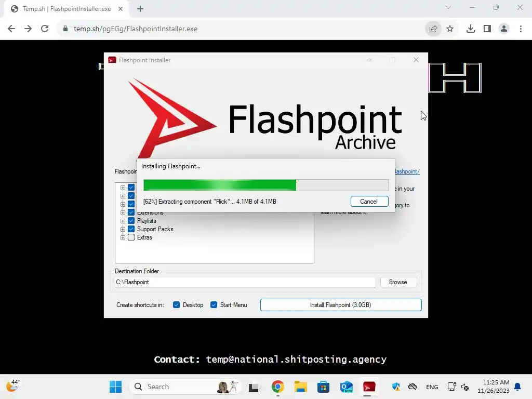Uncheck the Playlists component checkbox
The height and width of the screenshot is (399, 532).
click(x=131, y=221)
